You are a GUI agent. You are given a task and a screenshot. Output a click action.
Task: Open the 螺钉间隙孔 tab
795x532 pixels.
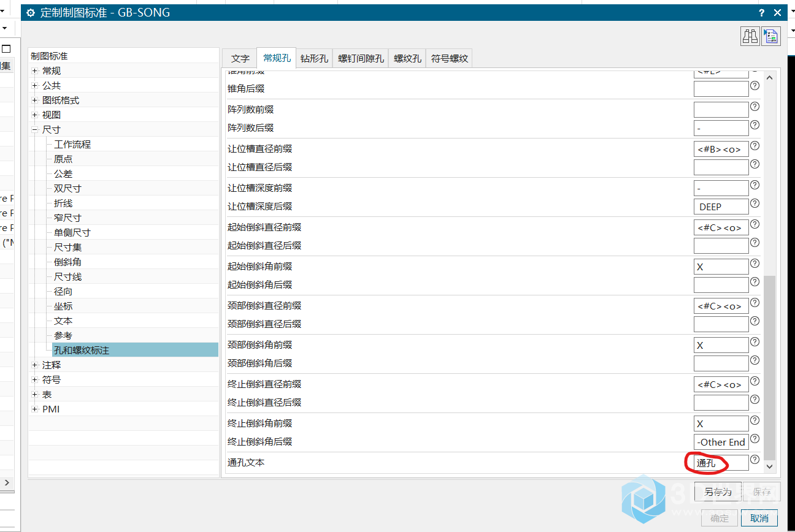(x=361, y=58)
